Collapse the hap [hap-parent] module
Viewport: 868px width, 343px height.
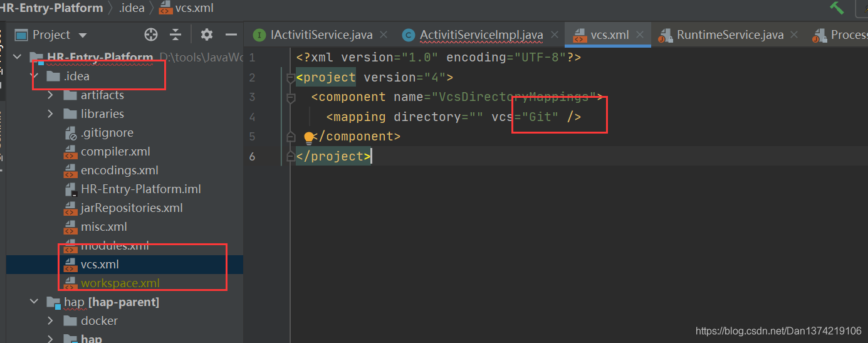[34, 302]
